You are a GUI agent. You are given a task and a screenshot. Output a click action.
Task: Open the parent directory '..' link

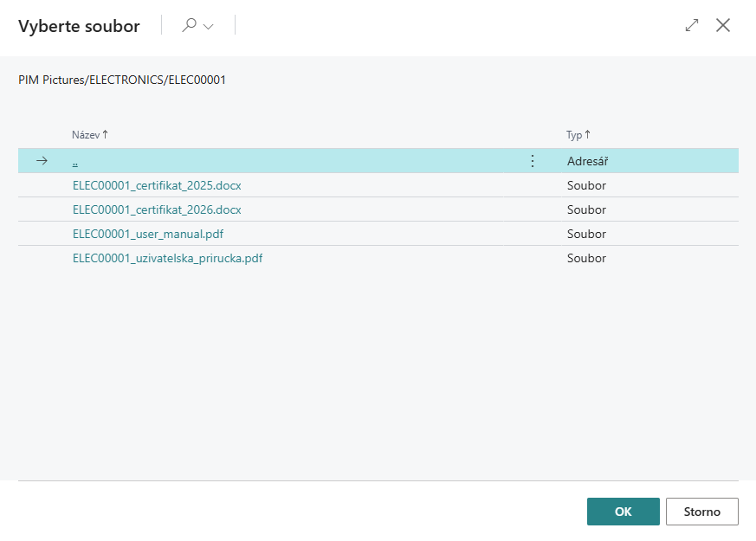[x=75, y=161]
